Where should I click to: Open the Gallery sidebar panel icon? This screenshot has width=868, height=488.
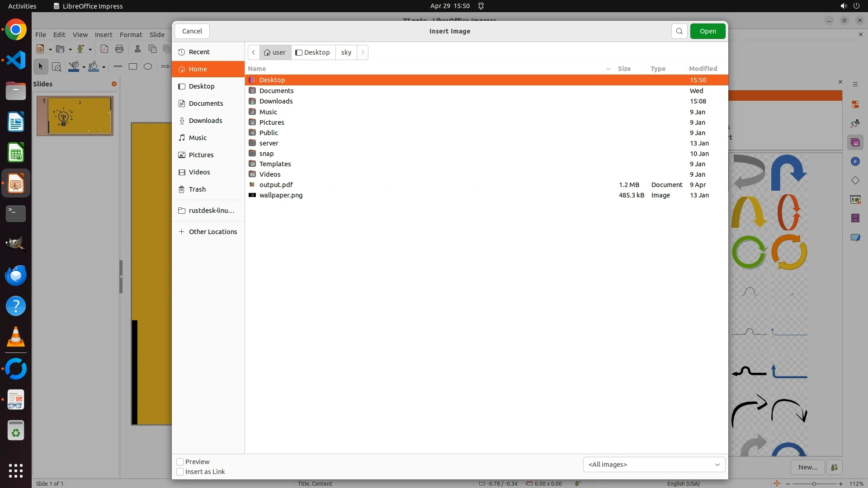tap(855, 143)
